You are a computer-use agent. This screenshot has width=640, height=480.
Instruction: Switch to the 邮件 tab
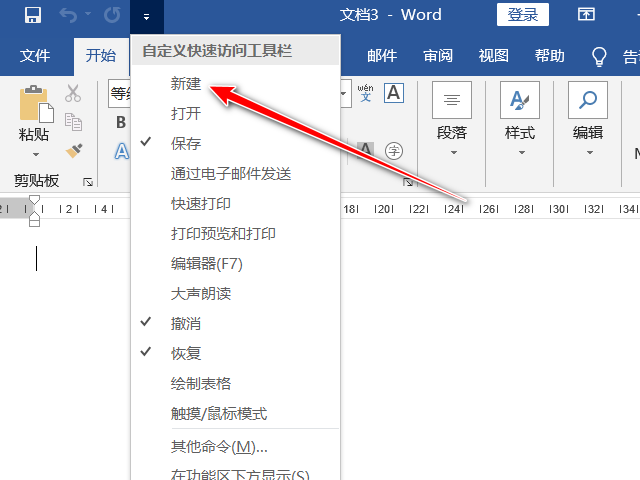pyautogui.click(x=382, y=56)
